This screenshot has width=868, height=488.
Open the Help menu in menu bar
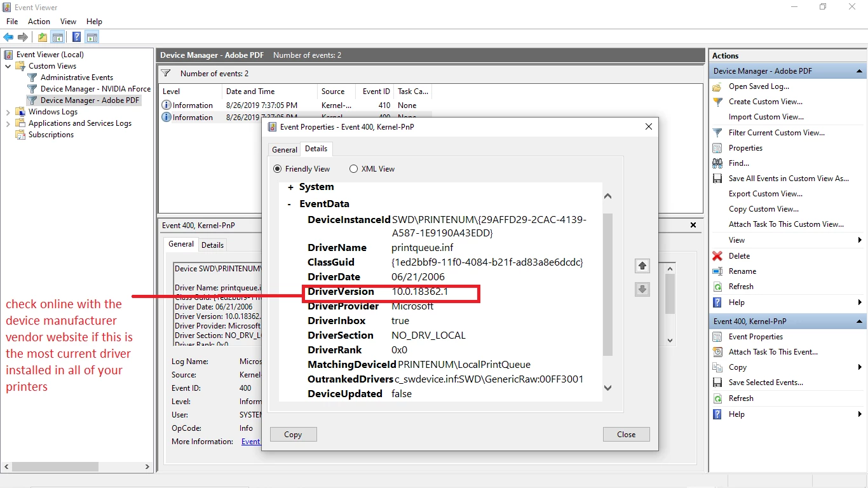tap(94, 22)
